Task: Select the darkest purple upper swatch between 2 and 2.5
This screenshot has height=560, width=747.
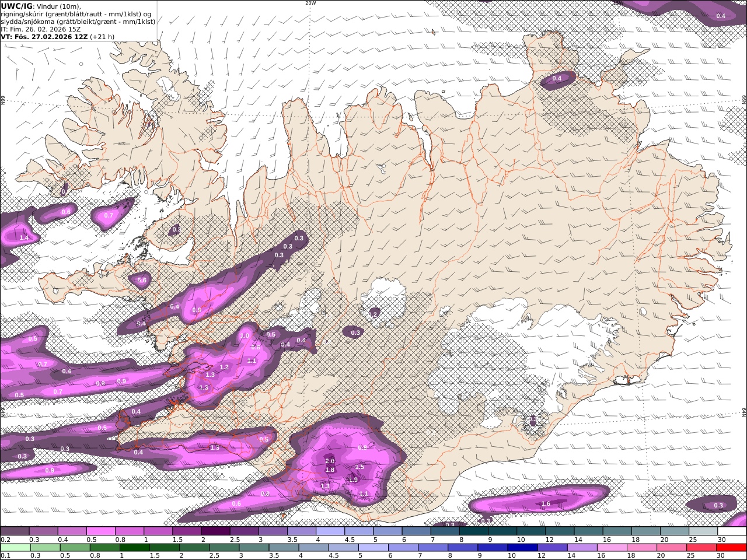Action: (215, 531)
